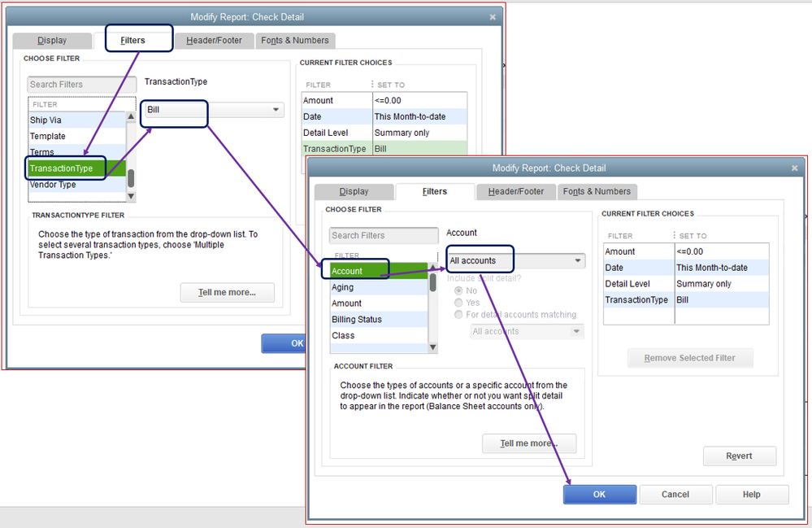This screenshot has width=812, height=528.
Task: Select the 'Yes' split detail radio button
Action: (x=458, y=303)
